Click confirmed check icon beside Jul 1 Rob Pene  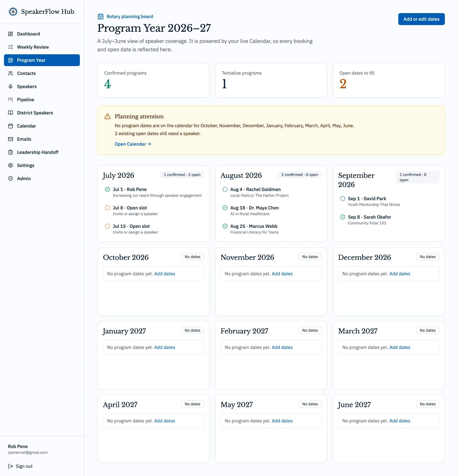point(107,189)
